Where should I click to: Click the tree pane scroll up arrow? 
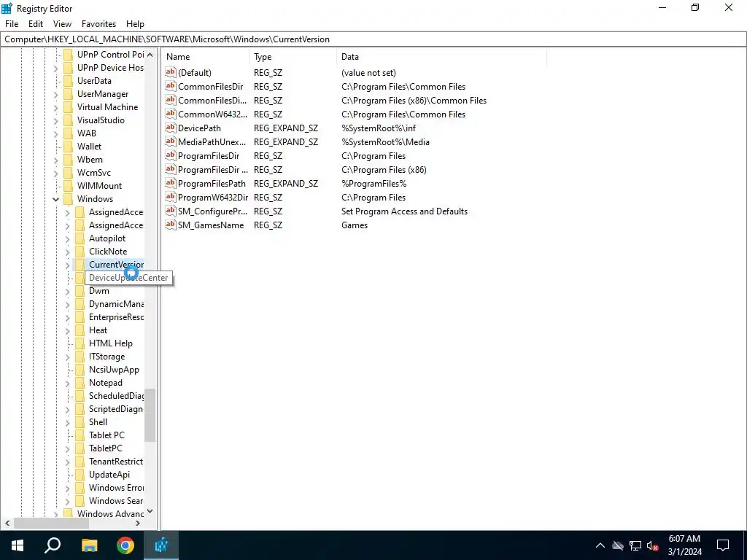click(x=150, y=55)
